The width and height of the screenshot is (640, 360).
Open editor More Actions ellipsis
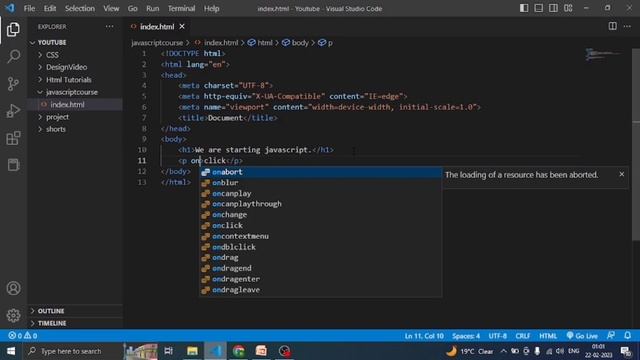(627, 26)
